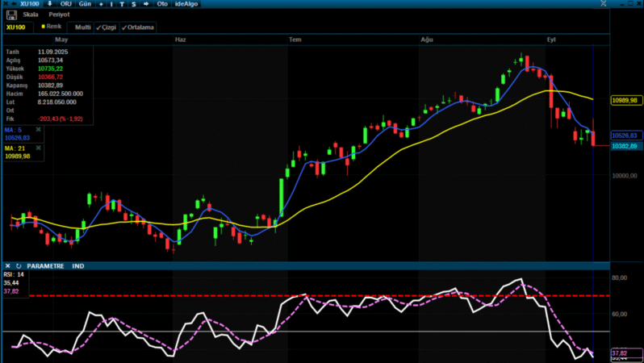644x363 pixels.
Task: Open the Periyot menu
Action: coord(59,15)
